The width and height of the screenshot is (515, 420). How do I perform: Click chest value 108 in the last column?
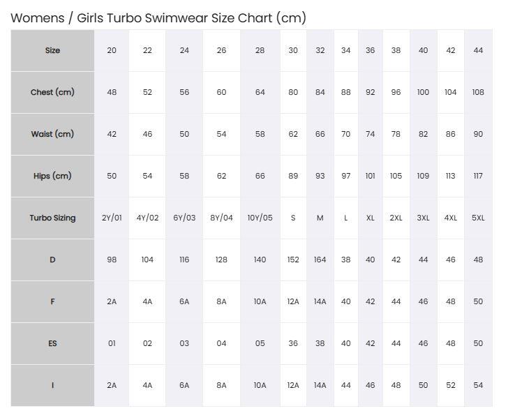click(x=478, y=92)
